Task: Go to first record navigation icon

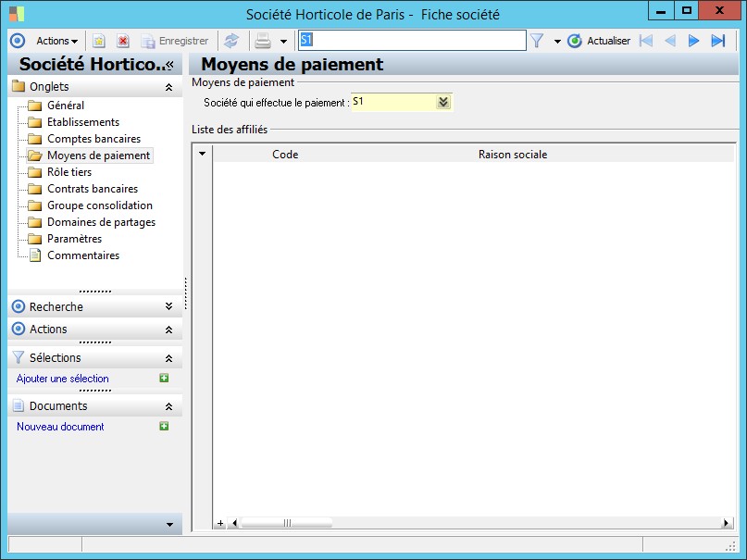Action: click(x=645, y=41)
